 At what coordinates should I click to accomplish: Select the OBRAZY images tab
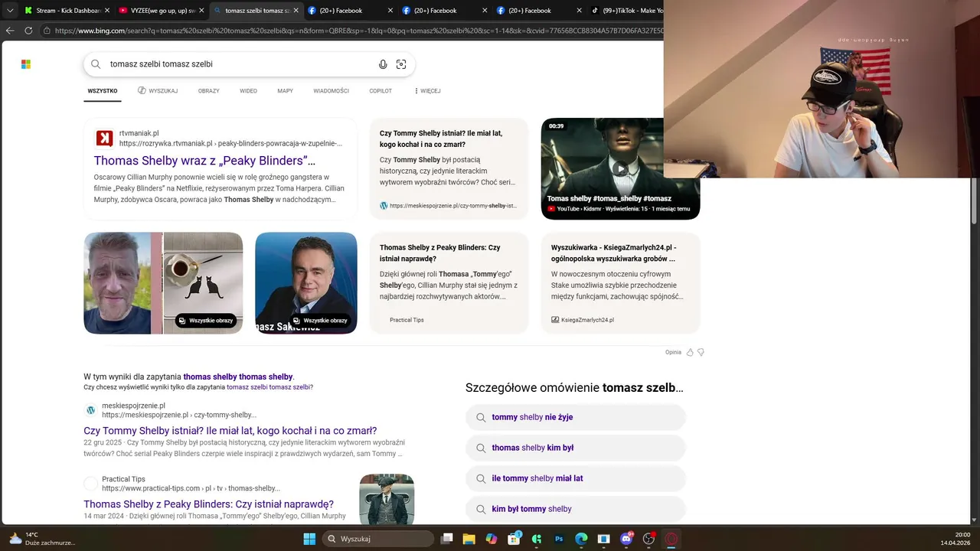click(x=208, y=90)
